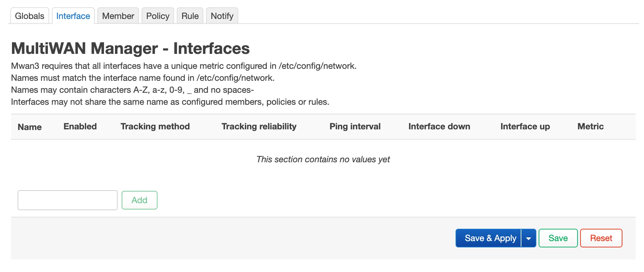The image size is (644, 272).
Task: Click the new interface name field
Action: point(67,200)
